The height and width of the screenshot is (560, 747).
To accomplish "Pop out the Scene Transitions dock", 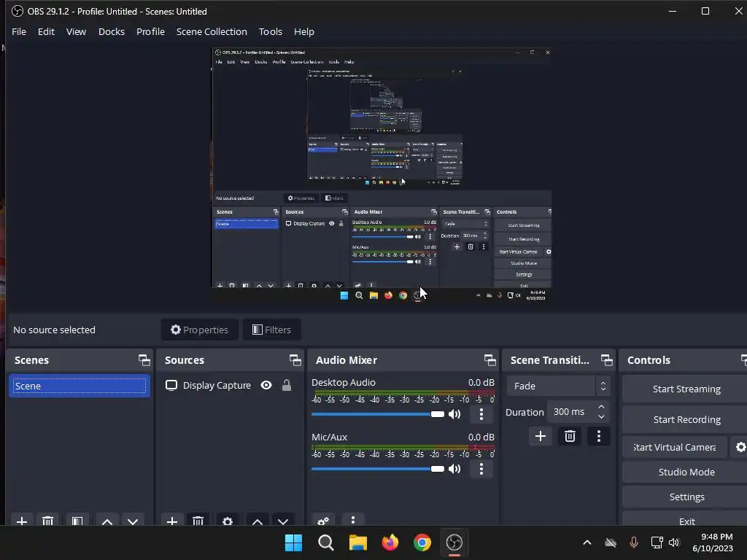I will 606,360.
